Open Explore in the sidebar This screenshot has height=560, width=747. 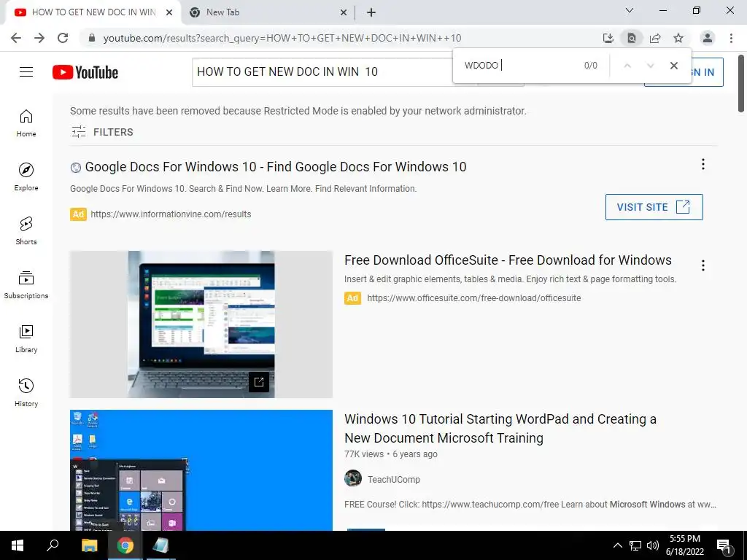tap(26, 177)
